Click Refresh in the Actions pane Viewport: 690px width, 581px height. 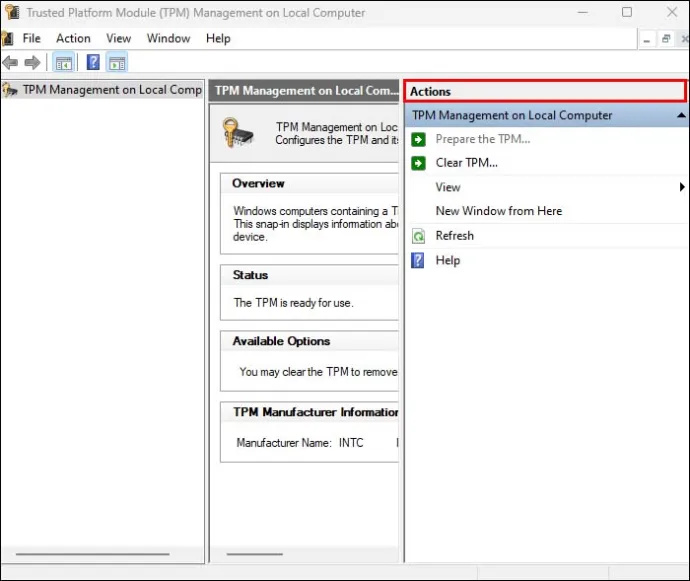[455, 235]
